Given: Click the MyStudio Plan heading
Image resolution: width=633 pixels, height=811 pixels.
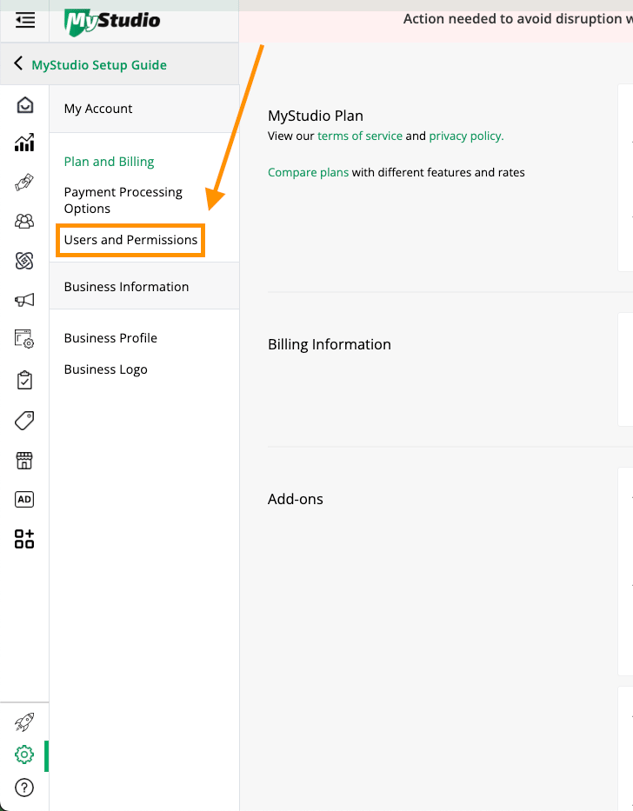Looking at the screenshot, I should coord(315,115).
